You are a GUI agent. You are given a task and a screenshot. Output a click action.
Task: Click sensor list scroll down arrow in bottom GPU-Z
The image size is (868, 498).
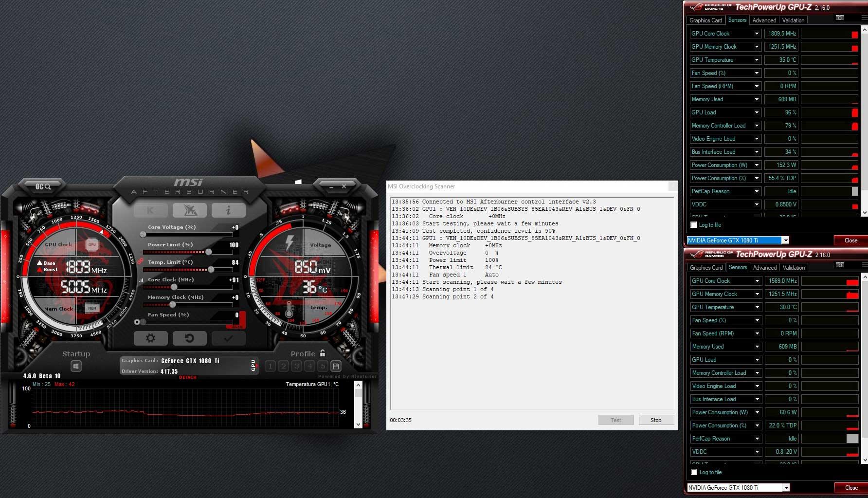tap(865, 460)
